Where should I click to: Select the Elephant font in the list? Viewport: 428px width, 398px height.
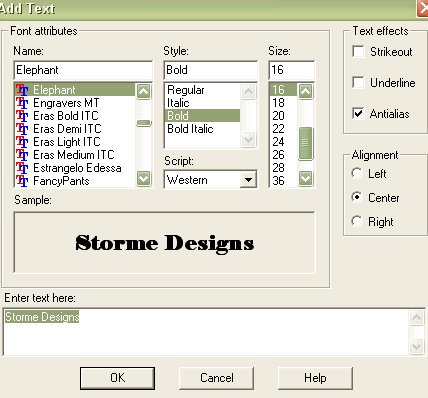point(75,90)
